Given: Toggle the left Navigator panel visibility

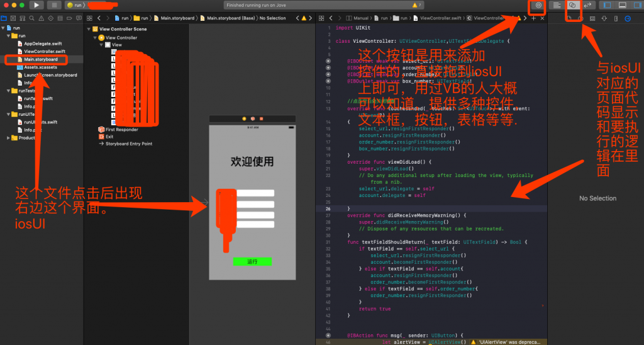Looking at the screenshot, I should pyautogui.click(x=607, y=5).
